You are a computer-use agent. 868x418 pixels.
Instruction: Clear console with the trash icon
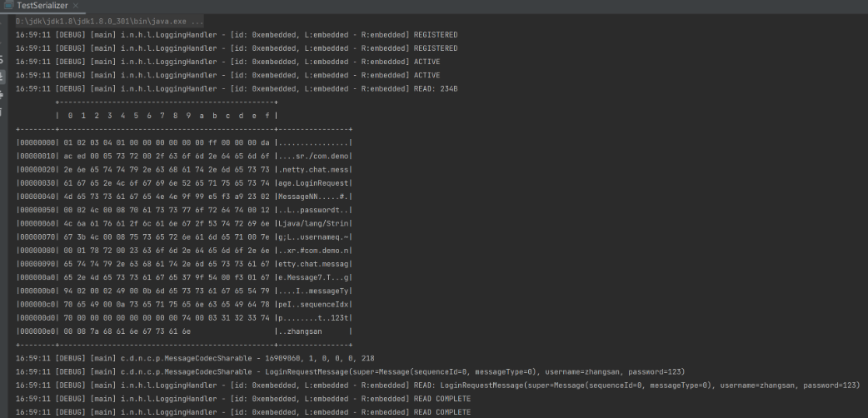coord(2,111)
